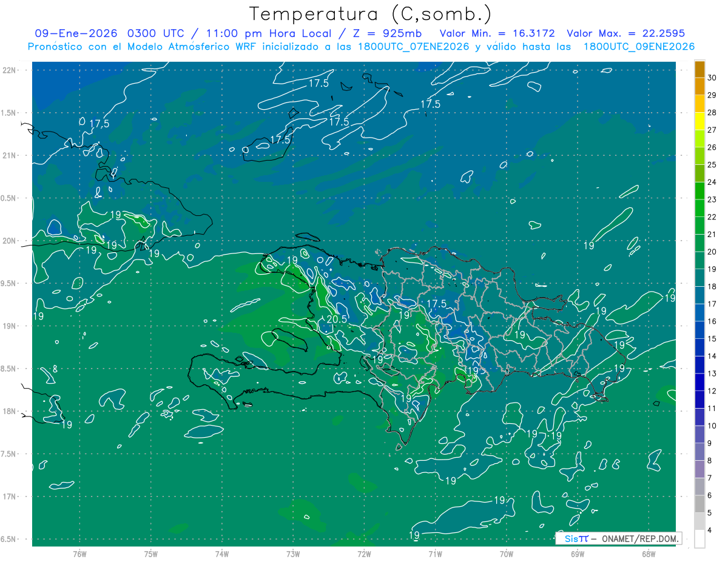Click the '21N' latitude label
Screen dimensions: 728x562
8,155
